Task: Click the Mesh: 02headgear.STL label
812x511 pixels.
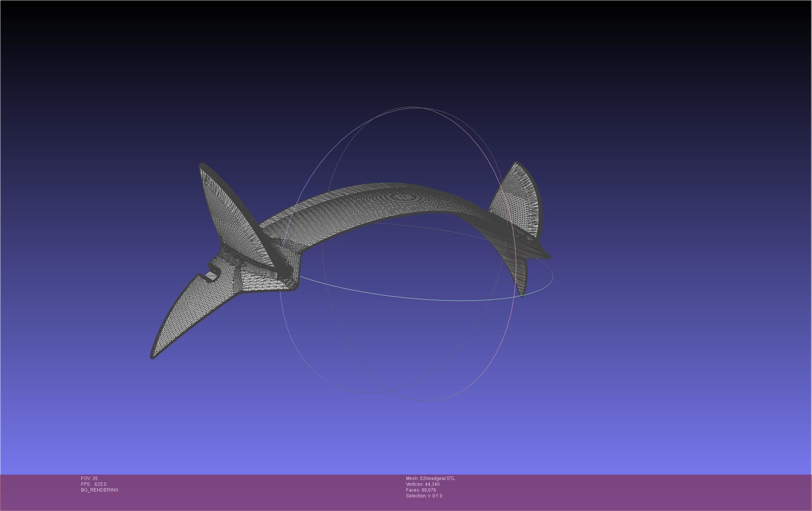Action: click(x=430, y=478)
